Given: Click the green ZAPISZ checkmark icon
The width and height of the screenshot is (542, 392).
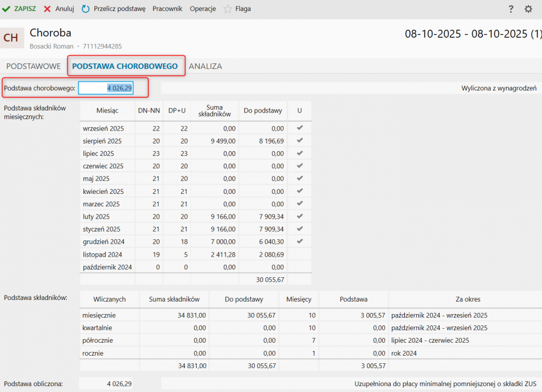Looking at the screenshot, I should 6,9.
